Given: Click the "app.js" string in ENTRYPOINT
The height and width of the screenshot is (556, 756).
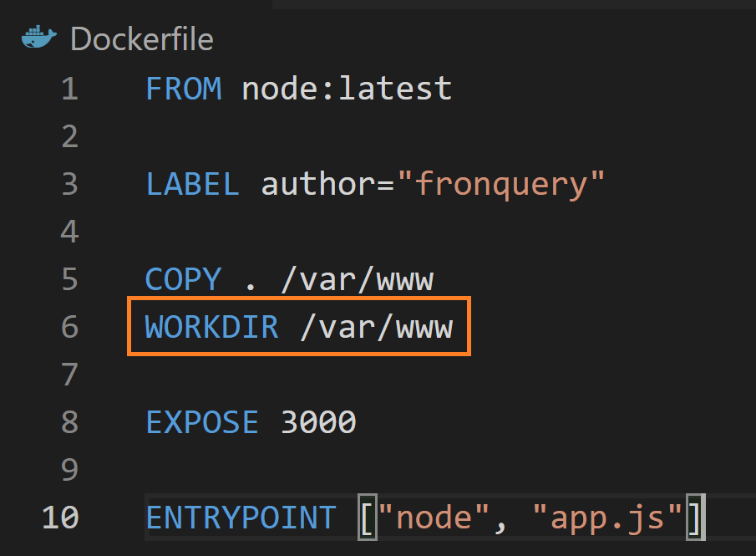Looking at the screenshot, I should pos(607,518).
